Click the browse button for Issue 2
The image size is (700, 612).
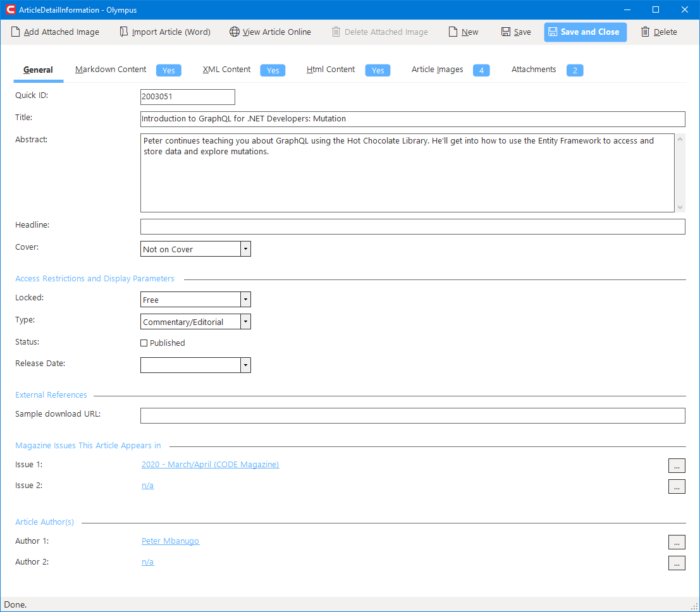pos(677,487)
